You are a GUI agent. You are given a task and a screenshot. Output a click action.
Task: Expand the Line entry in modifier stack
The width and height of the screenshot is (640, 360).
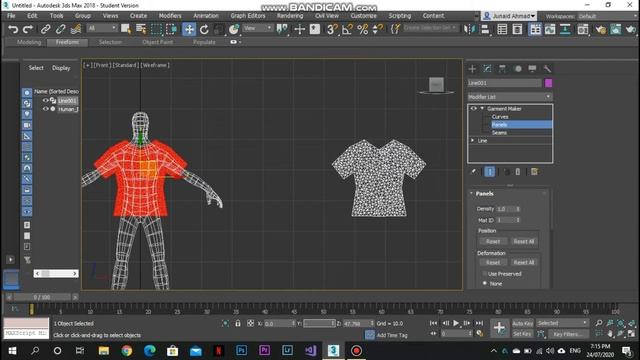[x=473, y=140]
